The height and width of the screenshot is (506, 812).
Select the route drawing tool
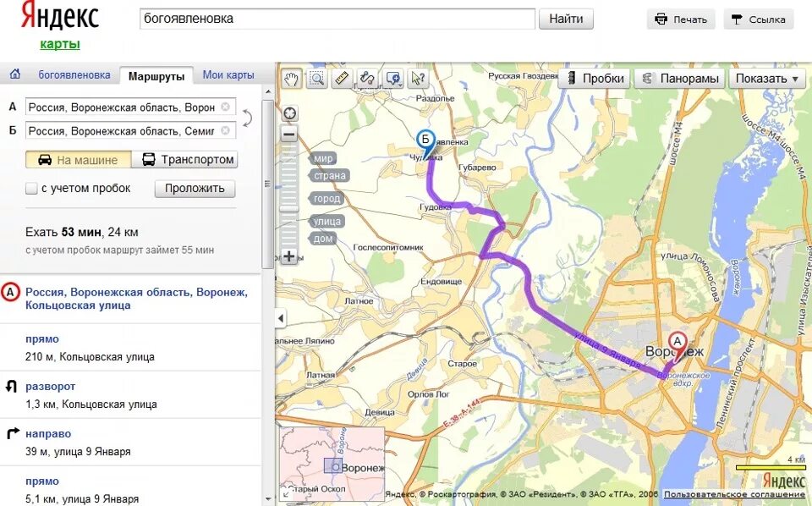(x=368, y=79)
